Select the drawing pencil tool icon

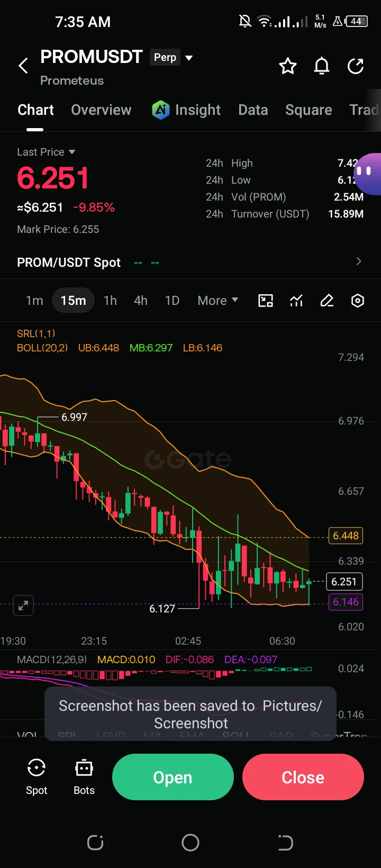[327, 301]
